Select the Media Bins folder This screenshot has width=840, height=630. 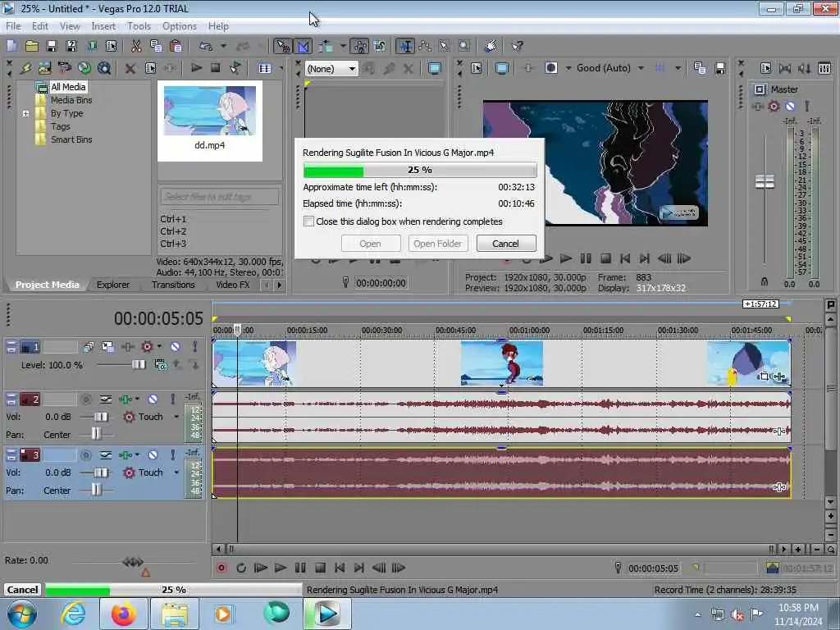pos(71,100)
